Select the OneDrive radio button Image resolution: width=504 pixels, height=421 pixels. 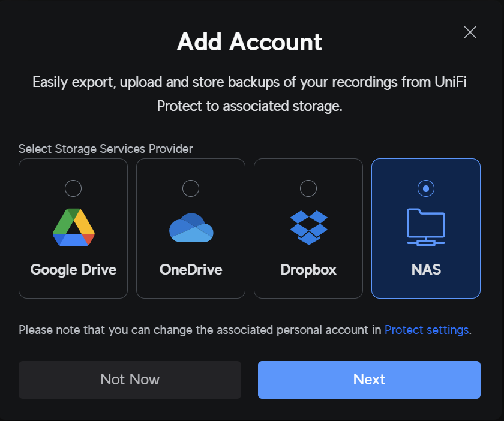tap(191, 188)
